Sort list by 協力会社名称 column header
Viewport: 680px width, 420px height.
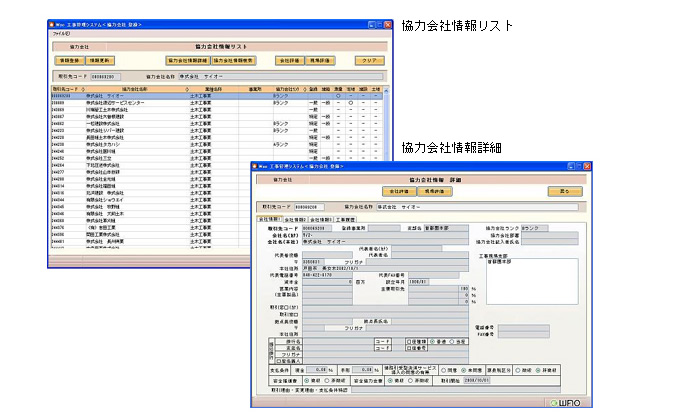coord(134,88)
